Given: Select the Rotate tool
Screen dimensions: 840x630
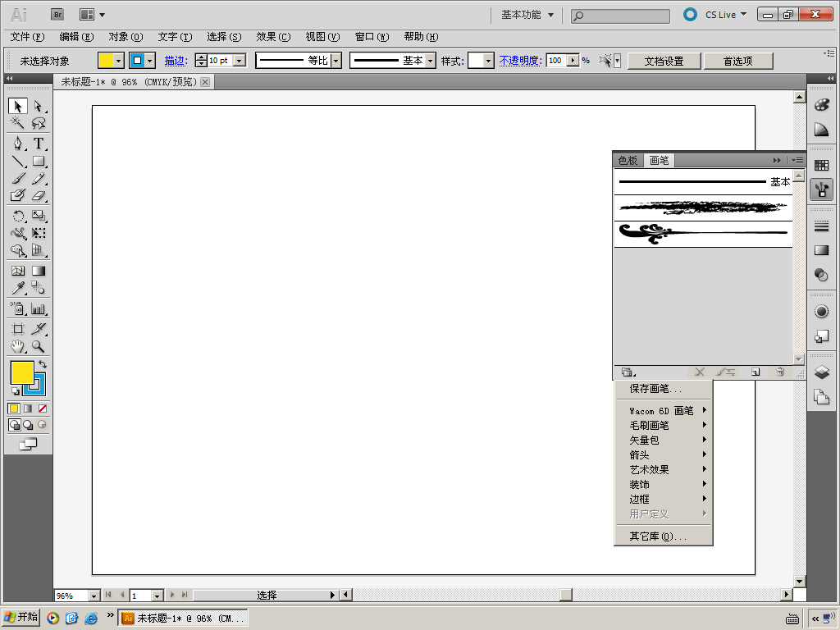Looking at the screenshot, I should coord(18,216).
